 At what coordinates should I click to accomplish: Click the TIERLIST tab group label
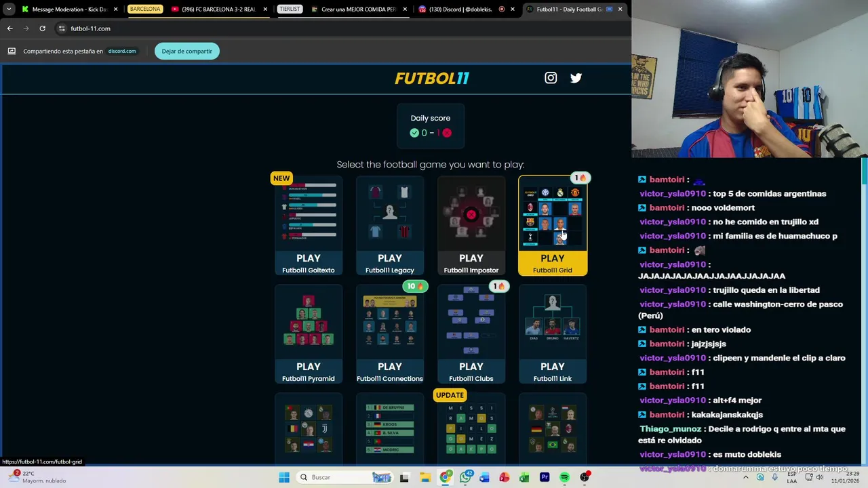[x=290, y=9]
